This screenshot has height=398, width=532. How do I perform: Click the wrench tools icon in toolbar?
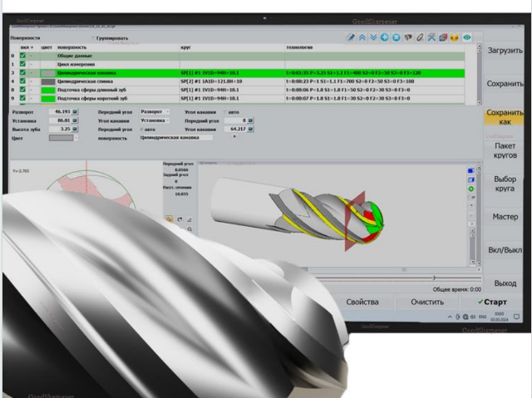tap(432, 37)
